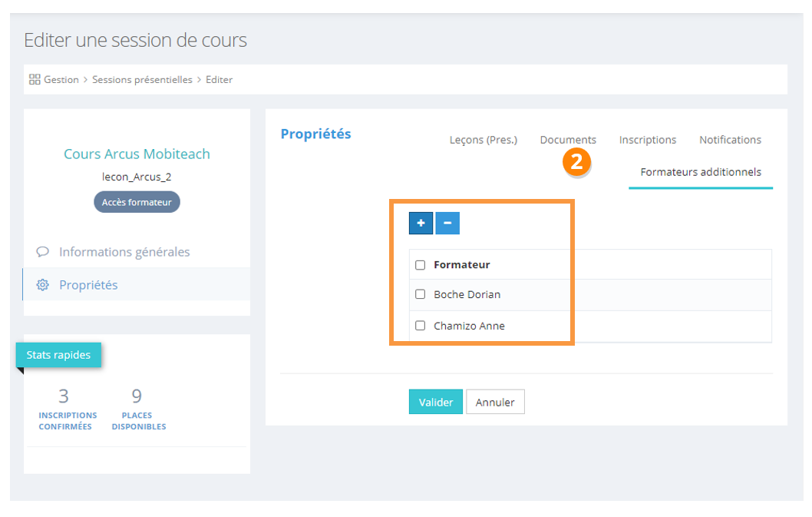Check the box for Boche Dorian
This screenshot has height=517, width=812.
point(420,294)
